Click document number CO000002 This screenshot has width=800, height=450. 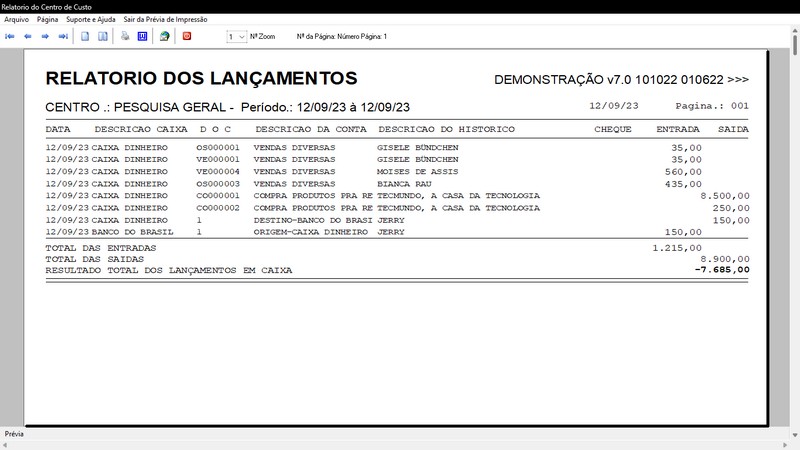coord(218,208)
